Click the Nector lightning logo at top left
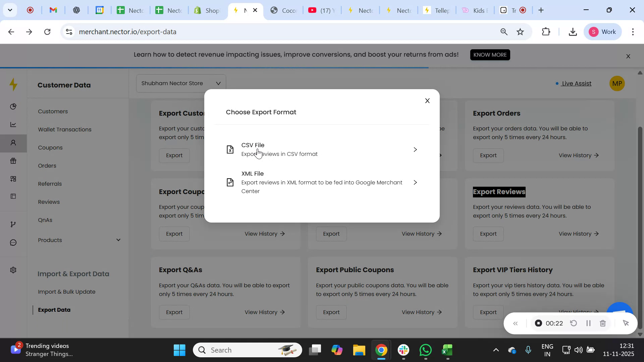Image resolution: width=644 pixels, height=362 pixels. (13, 84)
